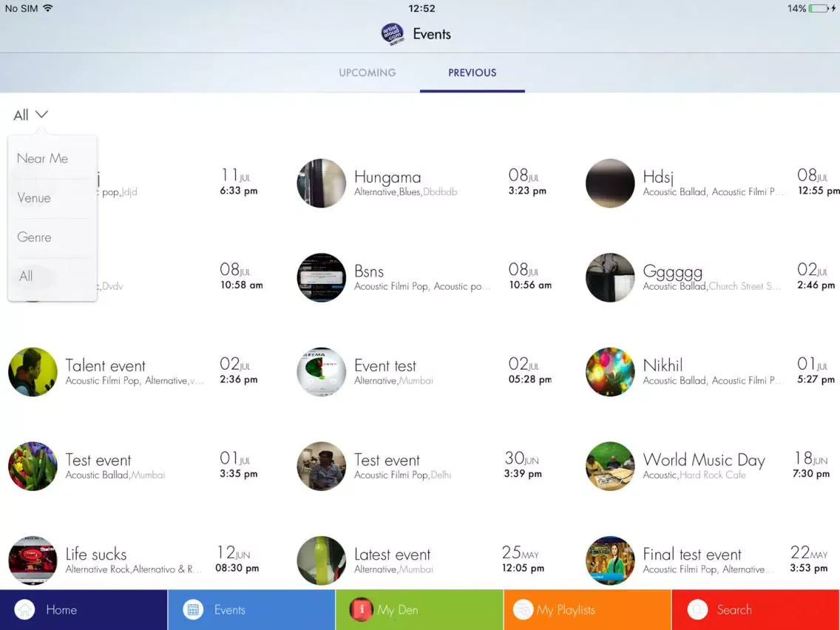Open the Life sucks event
This screenshot has height=630, width=840.
pyautogui.click(x=96, y=555)
